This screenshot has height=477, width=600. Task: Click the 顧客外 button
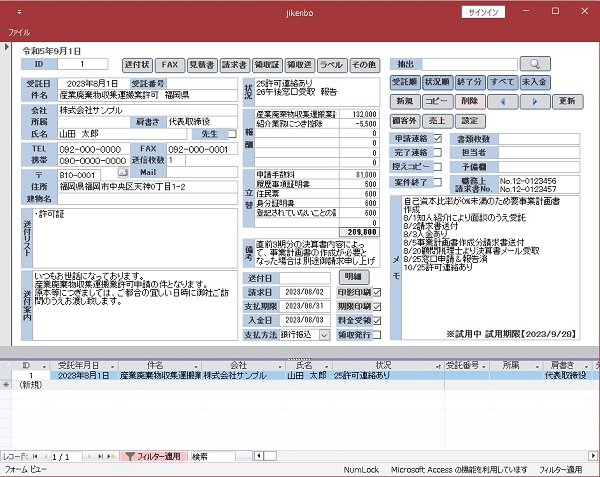pyautogui.click(x=405, y=121)
